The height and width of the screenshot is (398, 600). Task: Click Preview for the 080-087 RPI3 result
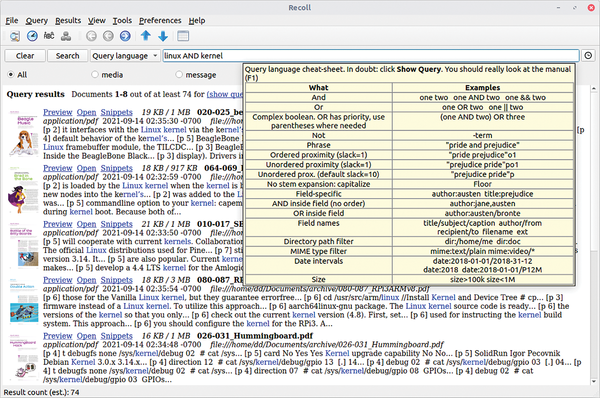[58, 280]
